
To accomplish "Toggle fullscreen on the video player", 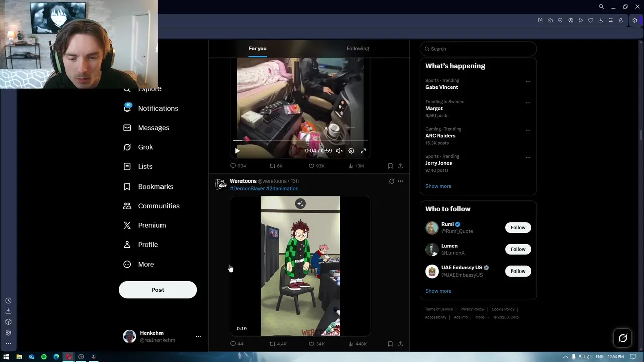I will (x=363, y=151).
